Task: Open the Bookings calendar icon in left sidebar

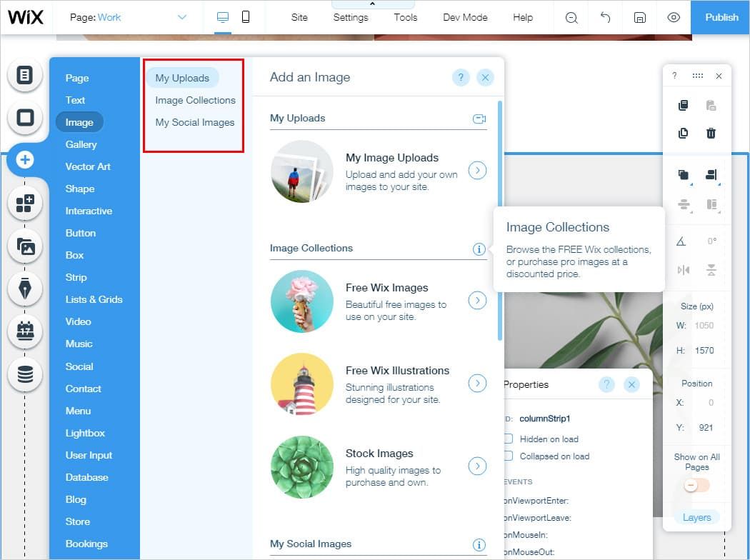Action: (x=25, y=331)
